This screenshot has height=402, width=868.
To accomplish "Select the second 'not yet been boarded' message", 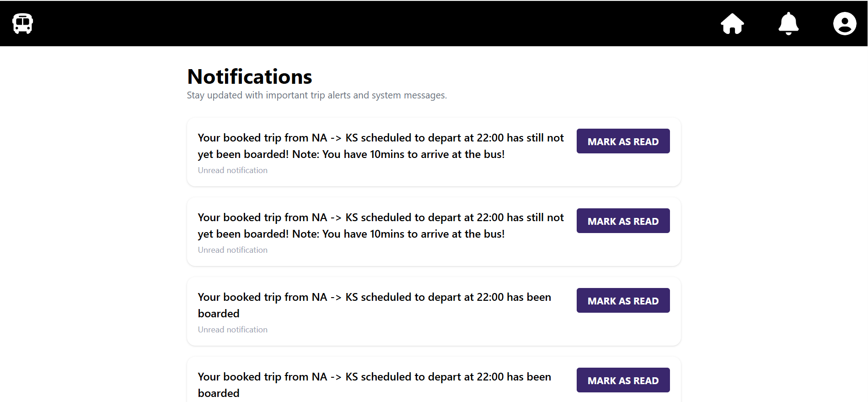I will click(x=380, y=226).
